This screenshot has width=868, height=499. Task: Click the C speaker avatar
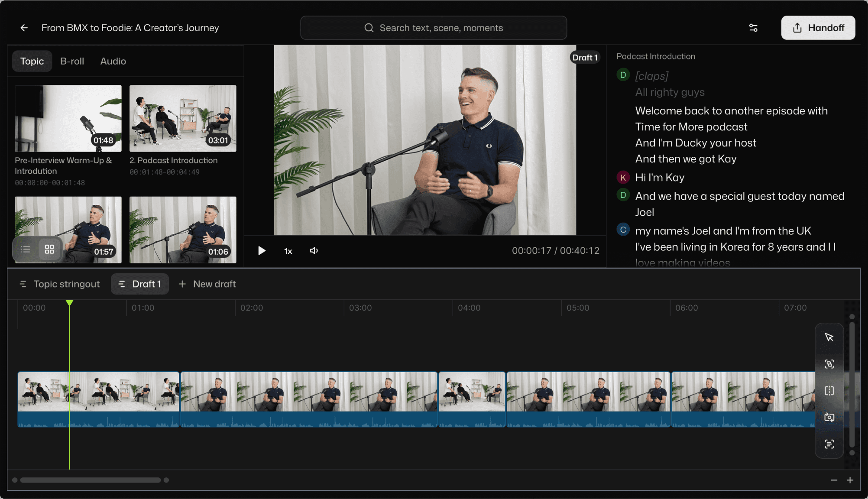coord(623,230)
